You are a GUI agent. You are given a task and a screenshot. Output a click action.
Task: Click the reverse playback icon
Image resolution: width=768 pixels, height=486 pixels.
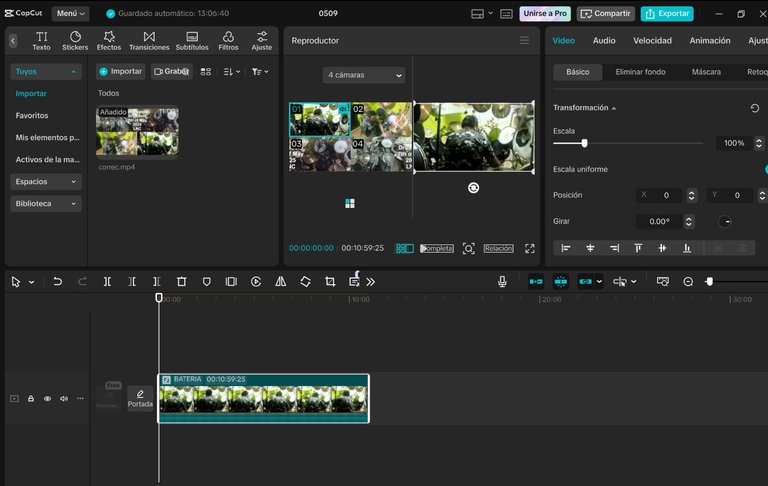coord(256,282)
